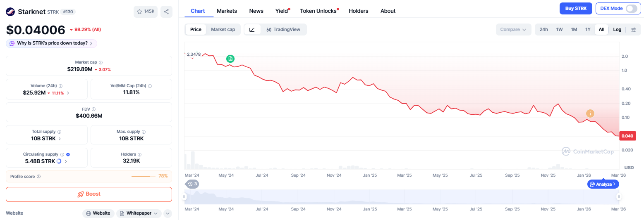Enable Log scale on chart
The width and height of the screenshot is (644, 220).
(617, 29)
